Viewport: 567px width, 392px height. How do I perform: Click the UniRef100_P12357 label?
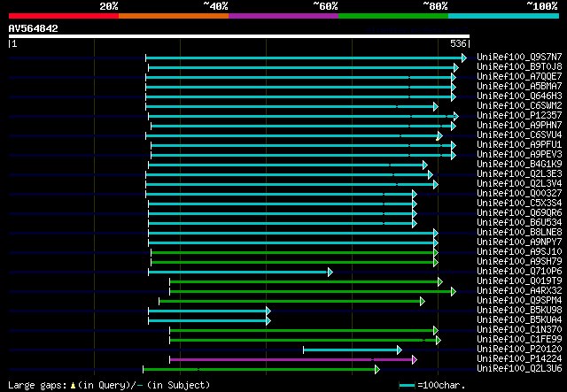point(519,115)
